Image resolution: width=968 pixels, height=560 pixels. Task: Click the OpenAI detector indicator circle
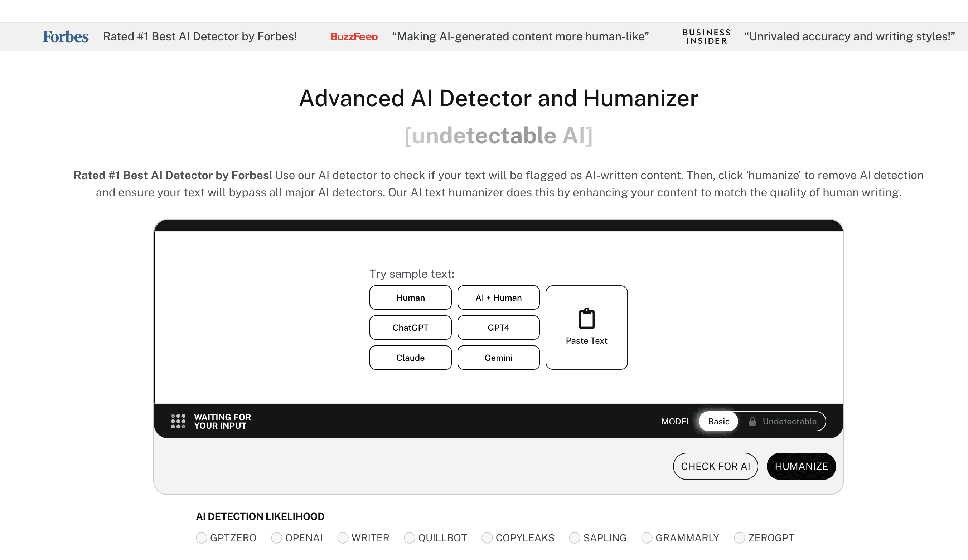point(277,537)
